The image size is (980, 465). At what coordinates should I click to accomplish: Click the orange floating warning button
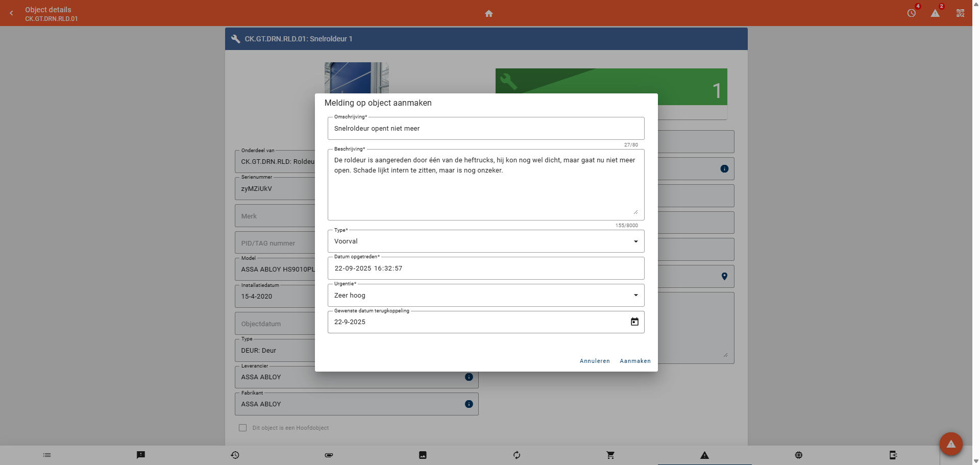click(x=951, y=444)
